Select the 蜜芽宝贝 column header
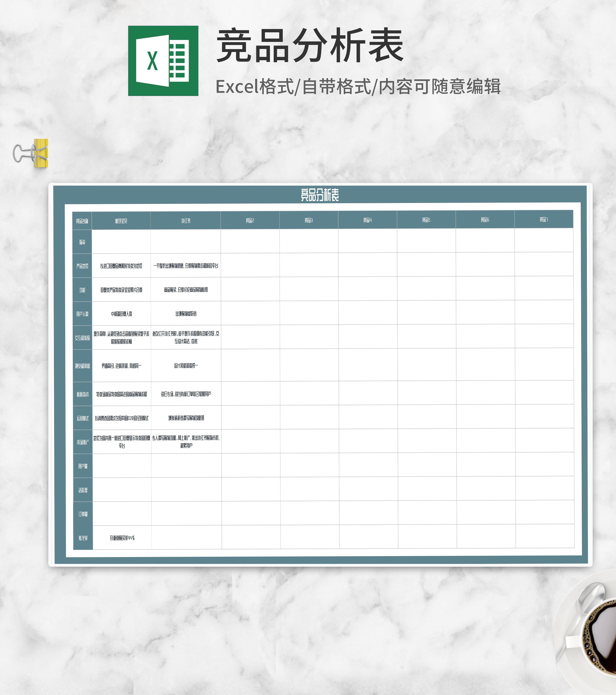The image size is (616, 695). [121, 221]
